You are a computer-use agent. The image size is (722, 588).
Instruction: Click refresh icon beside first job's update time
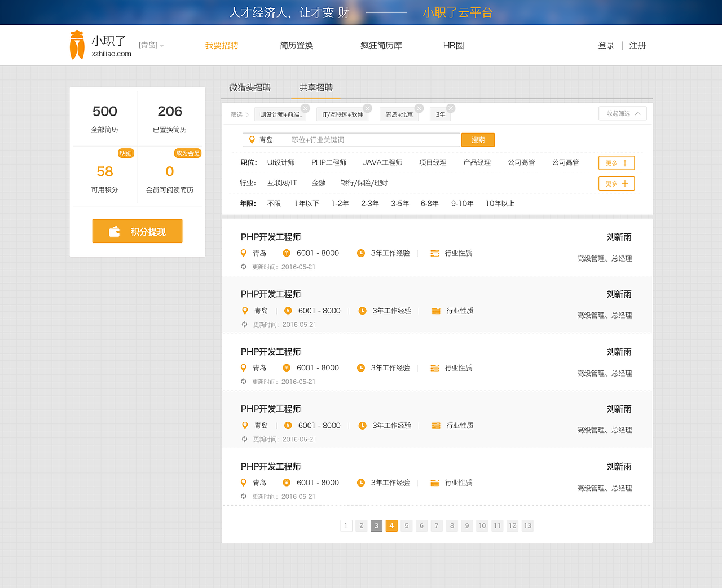pos(244,267)
